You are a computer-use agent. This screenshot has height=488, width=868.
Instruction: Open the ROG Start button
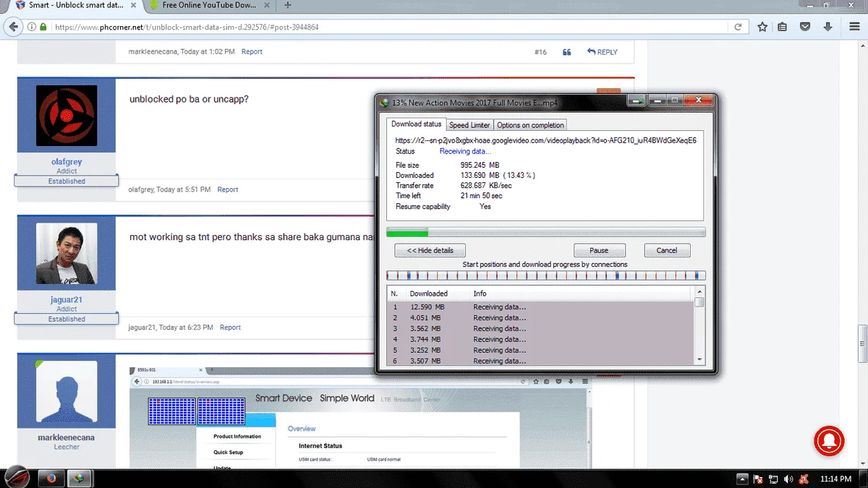[x=17, y=478]
